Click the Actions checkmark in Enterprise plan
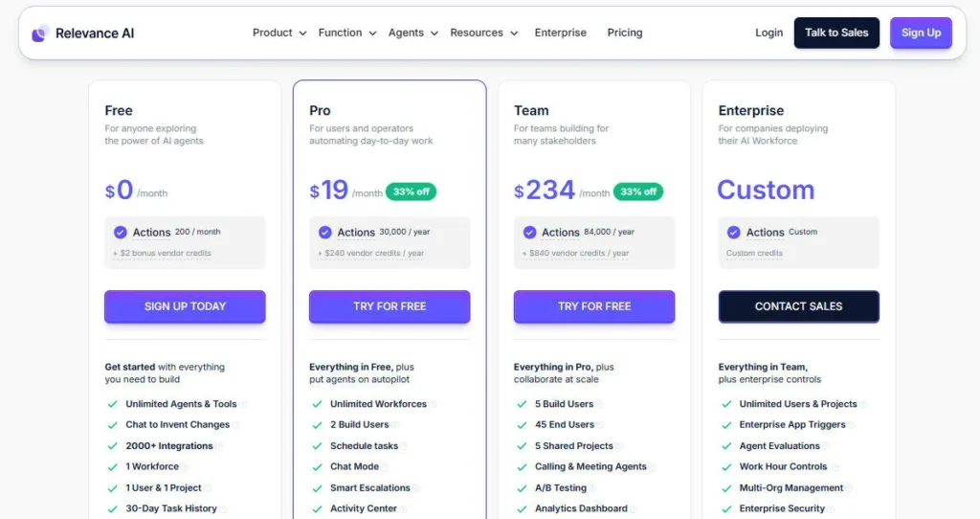The height and width of the screenshot is (519, 980). coord(734,232)
